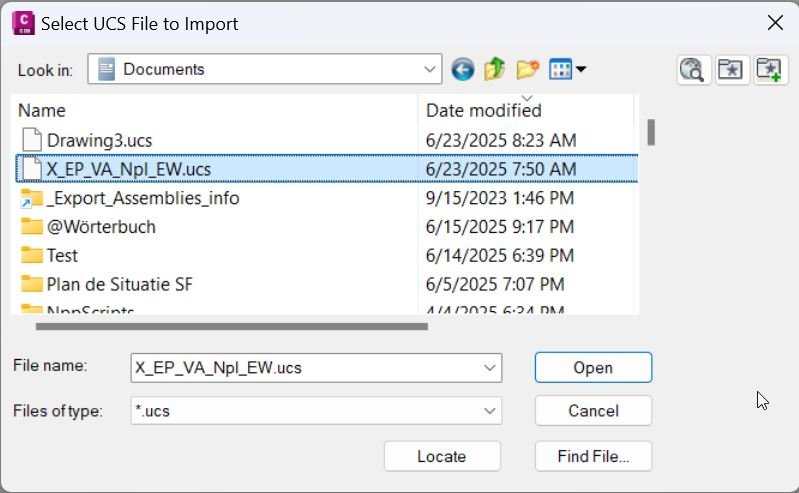Go up one folder level
The width and height of the screenshot is (799, 493).
pyautogui.click(x=494, y=69)
